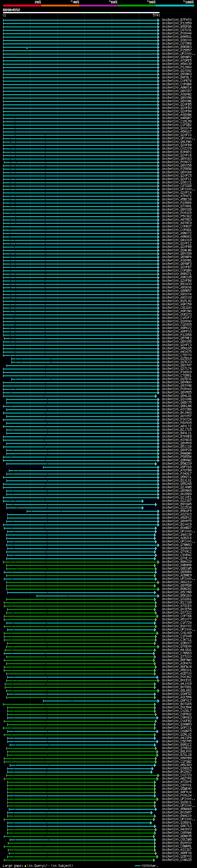This screenshot has height=868, width=197.
Task: Click the cyan =100char. scale line
Action: [137, 865]
